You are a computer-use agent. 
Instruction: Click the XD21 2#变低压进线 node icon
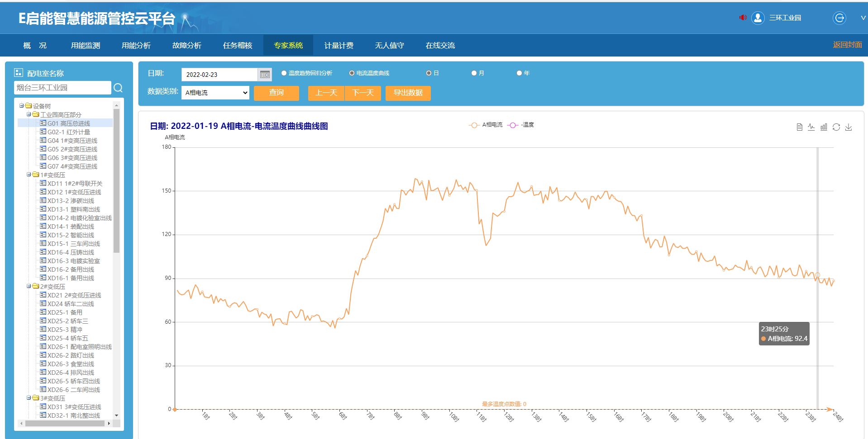tap(43, 295)
